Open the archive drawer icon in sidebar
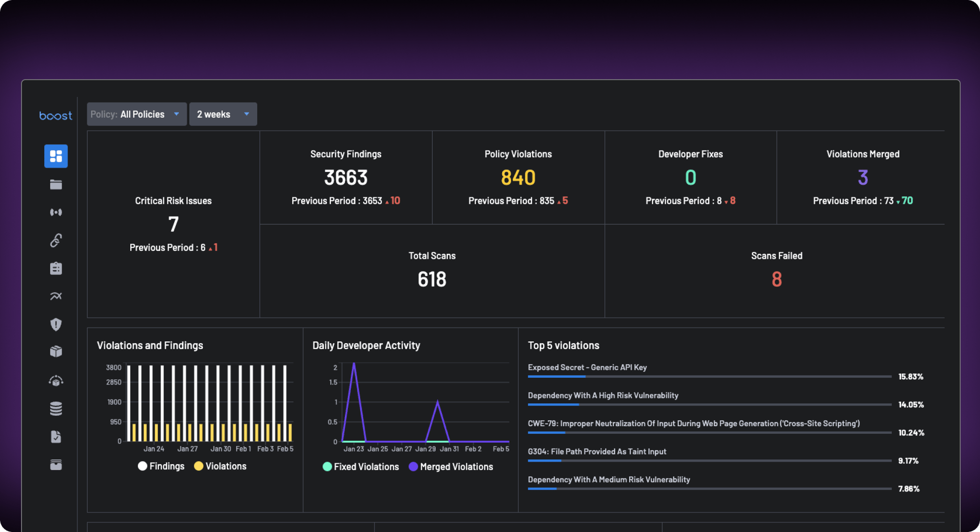 [x=56, y=464]
